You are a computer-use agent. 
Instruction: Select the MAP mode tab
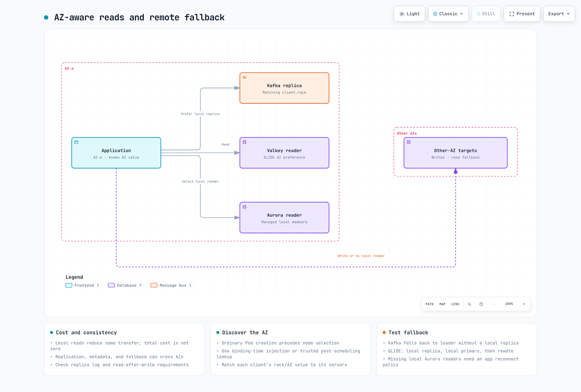pyautogui.click(x=442, y=304)
